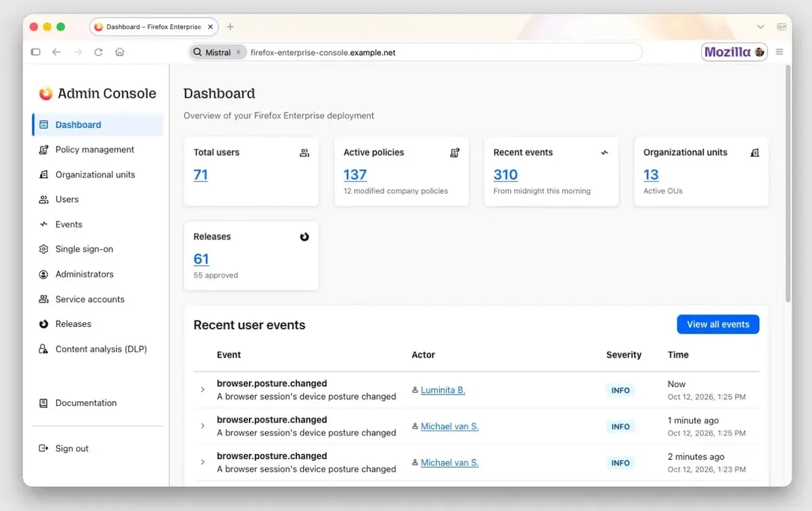This screenshot has width=812, height=511.
Task: Go forward with the browser forward arrow
Action: coord(77,52)
